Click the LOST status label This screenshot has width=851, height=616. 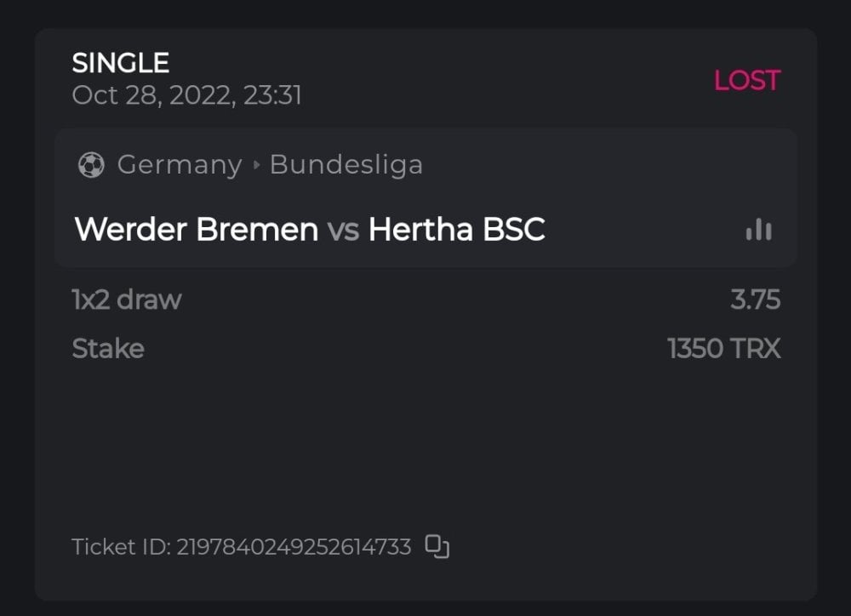(746, 81)
